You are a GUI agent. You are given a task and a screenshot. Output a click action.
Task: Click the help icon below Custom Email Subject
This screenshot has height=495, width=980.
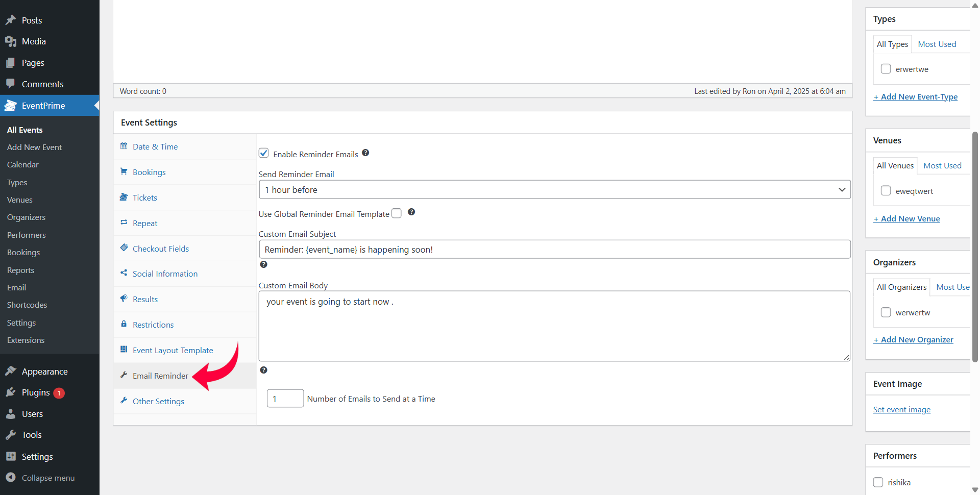pyautogui.click(x=263, y=265)
